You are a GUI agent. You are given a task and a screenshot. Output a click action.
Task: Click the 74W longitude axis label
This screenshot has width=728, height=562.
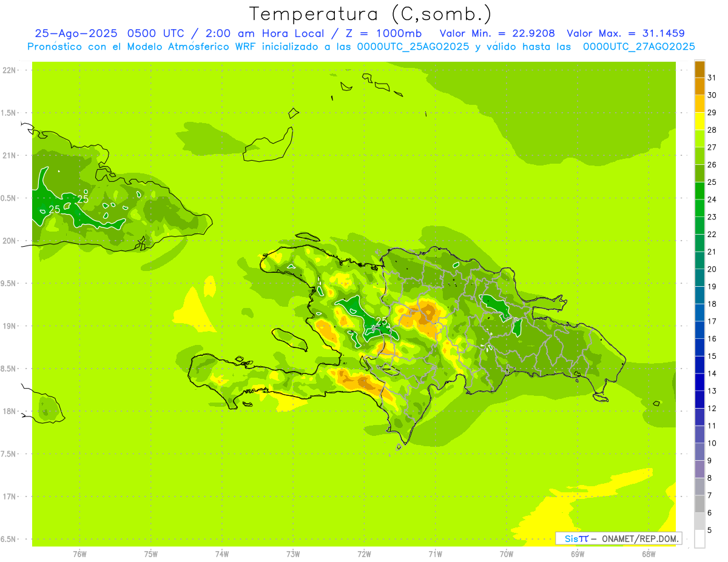pos(221,554)
